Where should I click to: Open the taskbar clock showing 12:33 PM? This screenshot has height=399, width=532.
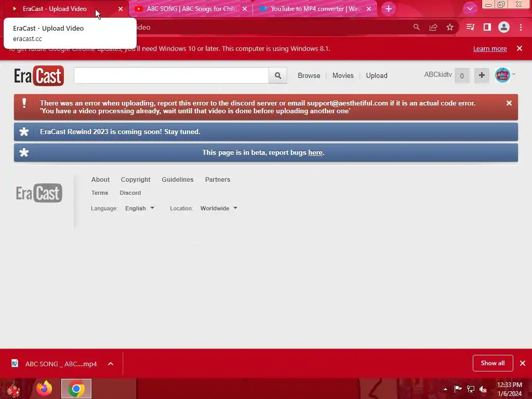point(509,389)
